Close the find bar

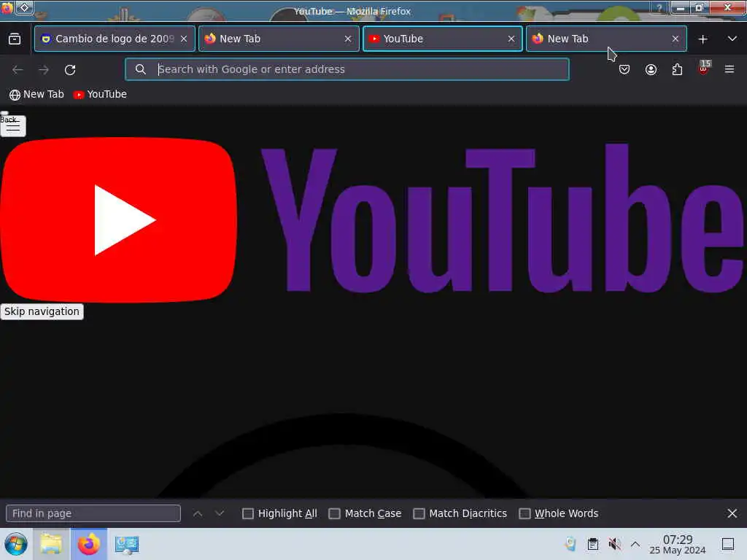point(732,513)
